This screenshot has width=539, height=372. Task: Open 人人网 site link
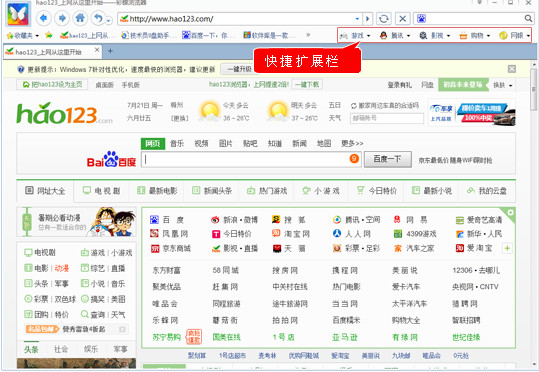click(352, 234)
